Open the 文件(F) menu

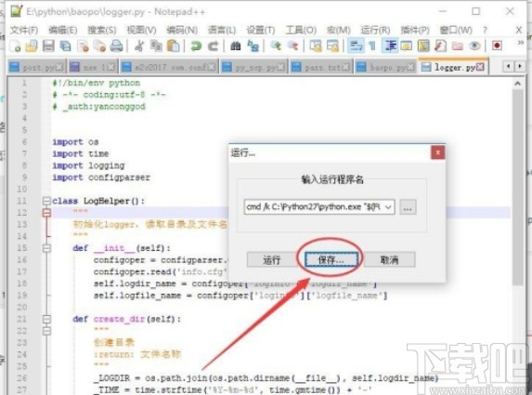(x=24, y=31)
